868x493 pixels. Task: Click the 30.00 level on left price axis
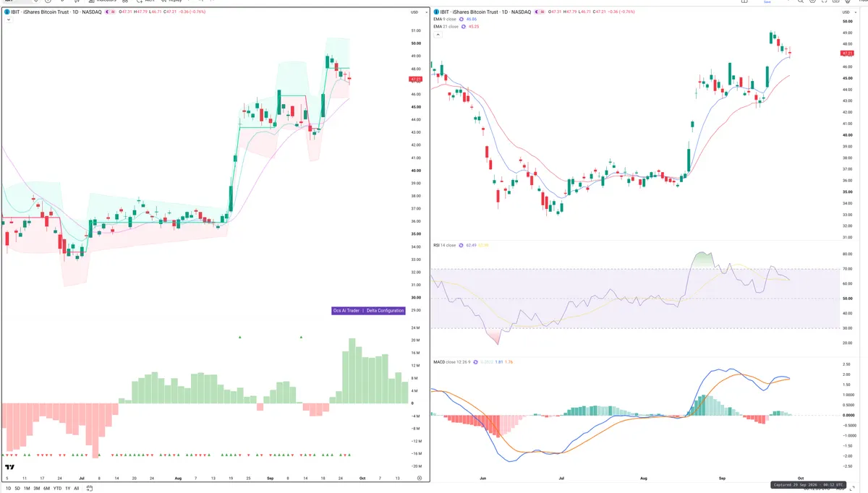click(415, 297)
